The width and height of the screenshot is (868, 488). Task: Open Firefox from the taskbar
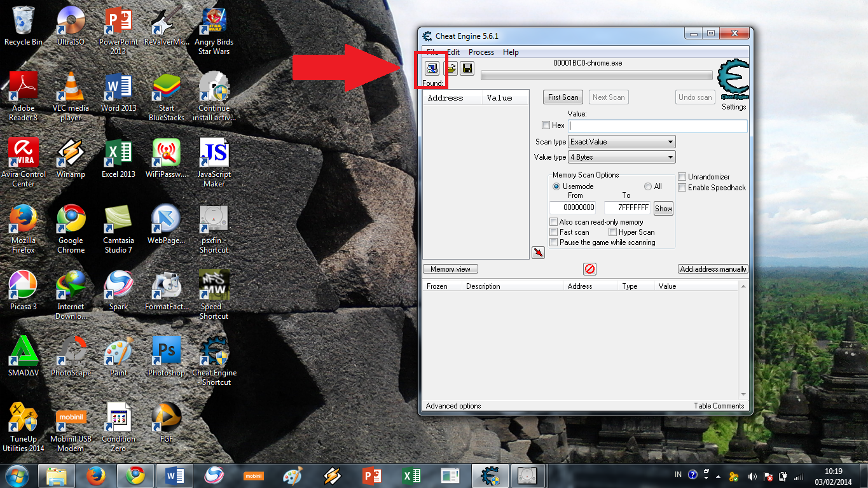coord(95,476)
